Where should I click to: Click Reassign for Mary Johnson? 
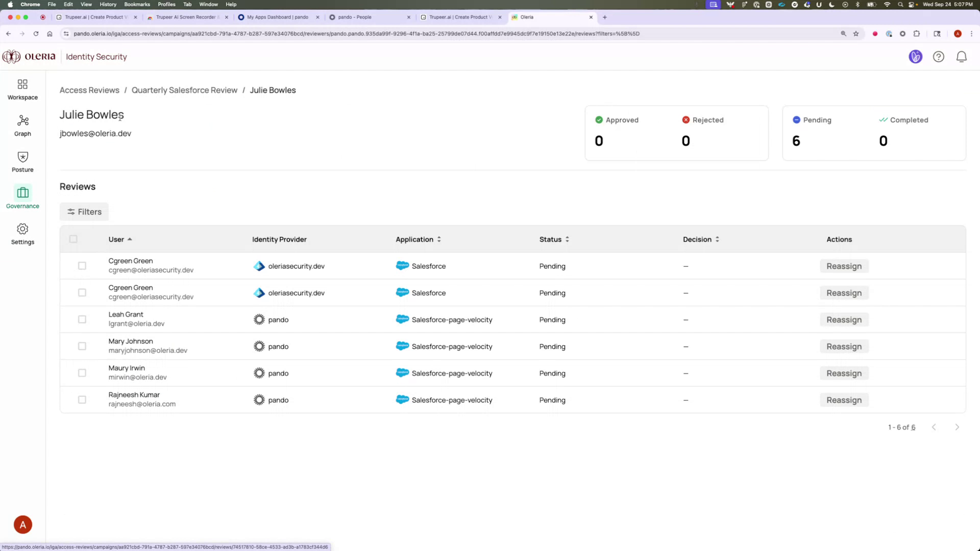(844, 346)
